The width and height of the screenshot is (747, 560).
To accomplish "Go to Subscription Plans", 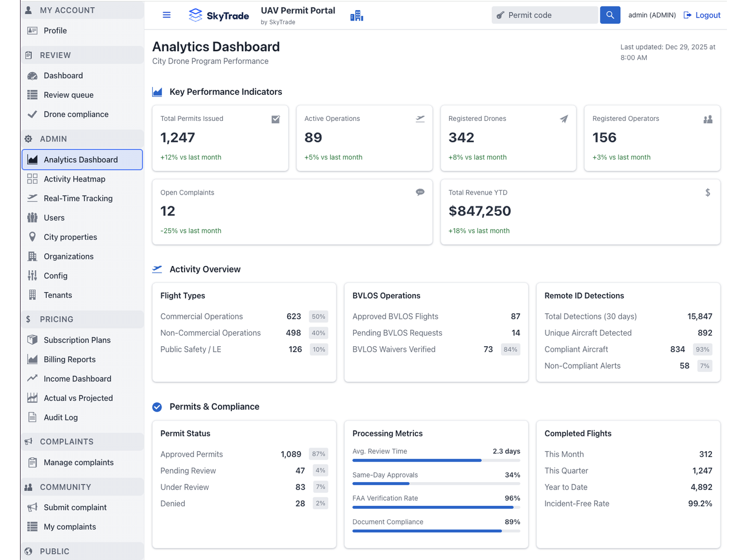I will tap(77, 340).
